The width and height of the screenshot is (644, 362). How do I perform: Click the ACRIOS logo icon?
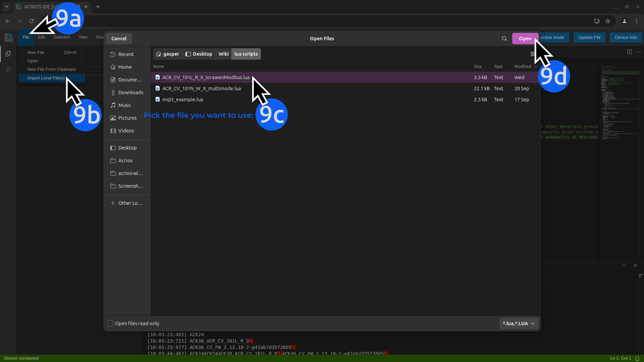(9, 38)
